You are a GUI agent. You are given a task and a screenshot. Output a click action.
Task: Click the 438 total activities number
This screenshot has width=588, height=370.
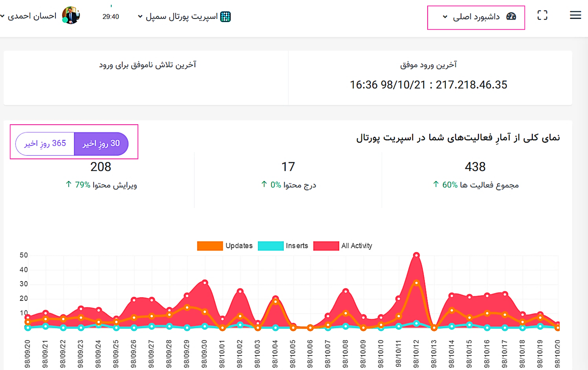pyautogui.click(x=475, y=167)
